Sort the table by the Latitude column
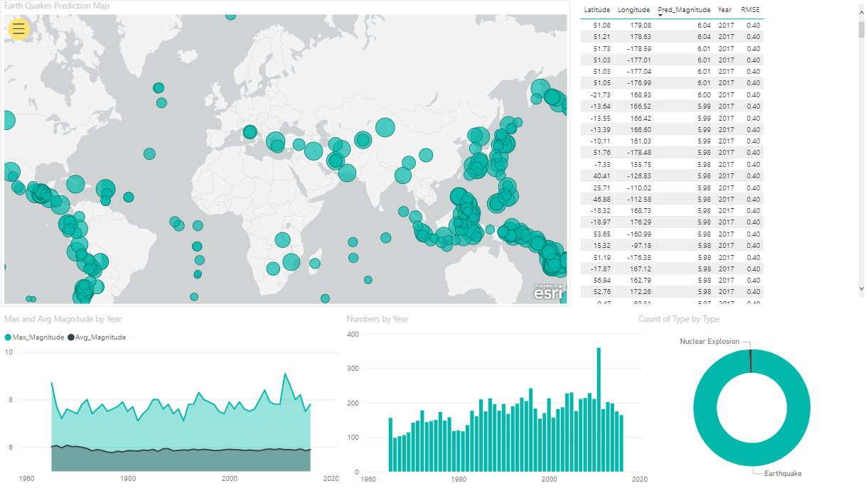This screenshot has height=488, width=868. coord(597,10)
